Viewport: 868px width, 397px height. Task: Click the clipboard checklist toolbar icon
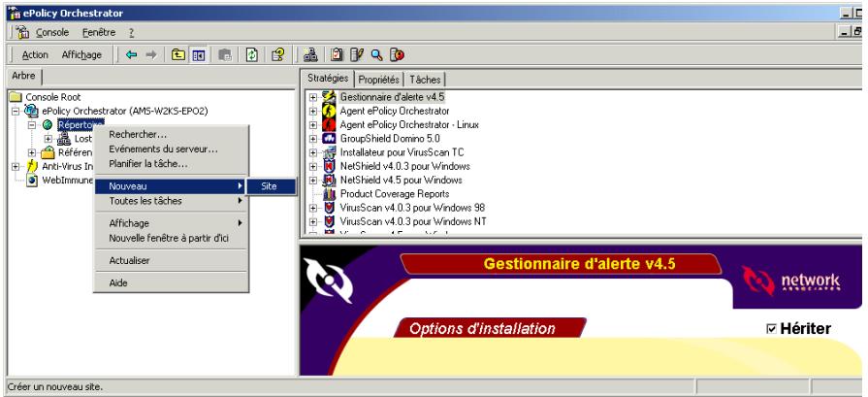[338, 54]
